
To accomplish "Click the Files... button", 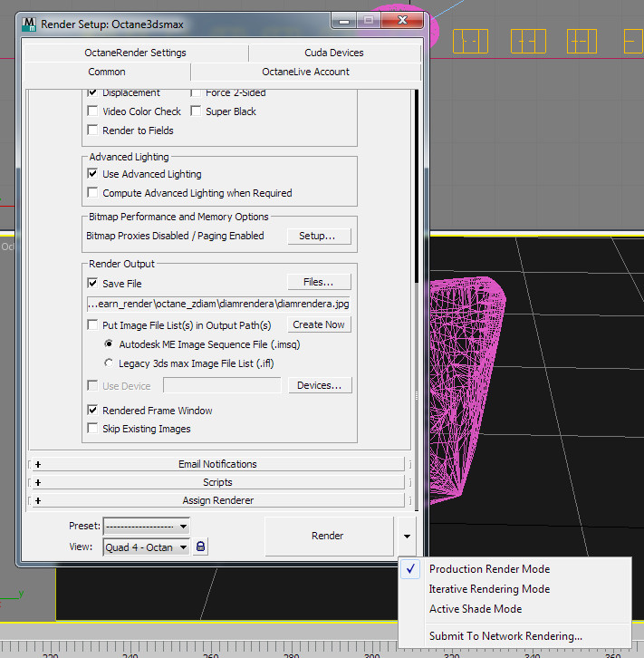I will [x=319, y=282].
